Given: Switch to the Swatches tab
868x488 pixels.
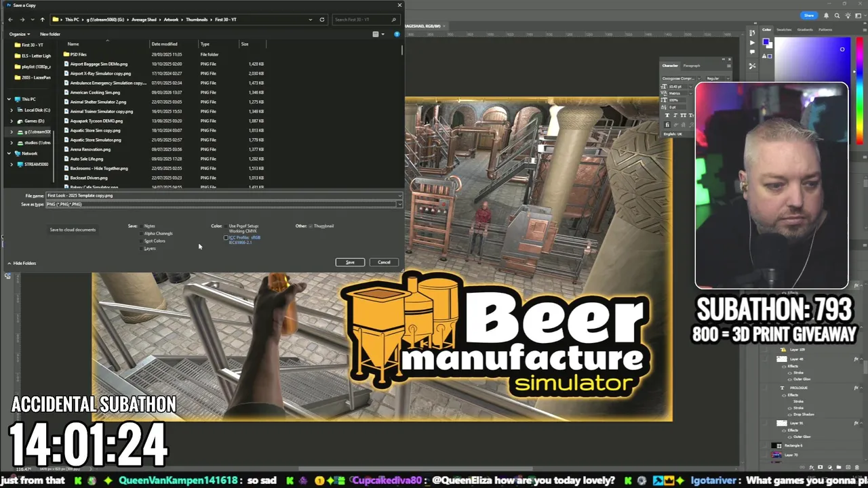Looking at the screenshot, I should (784, 30).
